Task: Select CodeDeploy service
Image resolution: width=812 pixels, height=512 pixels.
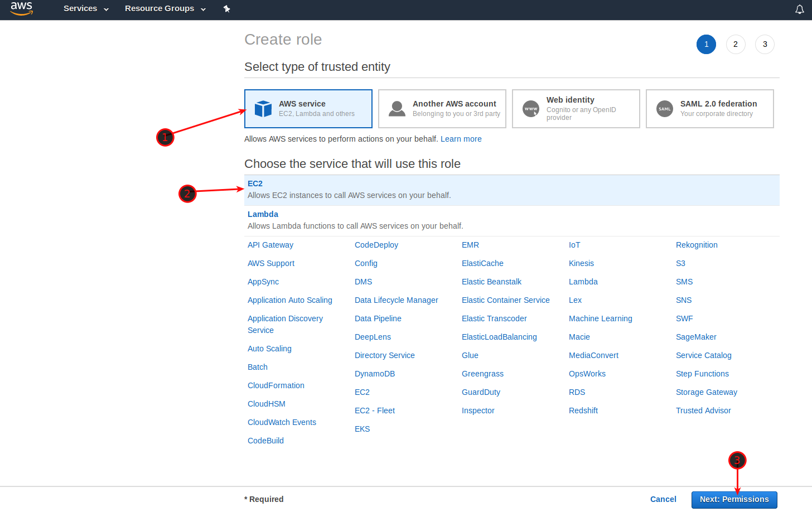Action: (376, 245)
